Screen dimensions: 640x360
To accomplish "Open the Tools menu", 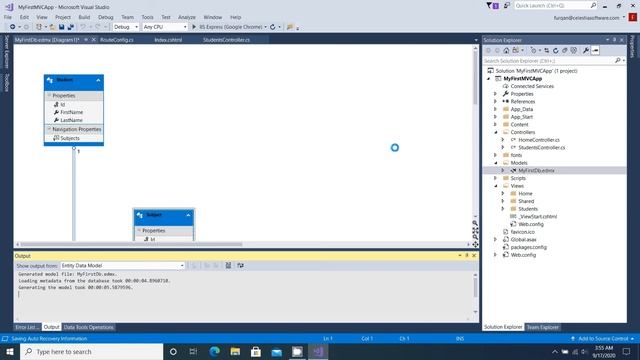I will (x=147, y=17).
